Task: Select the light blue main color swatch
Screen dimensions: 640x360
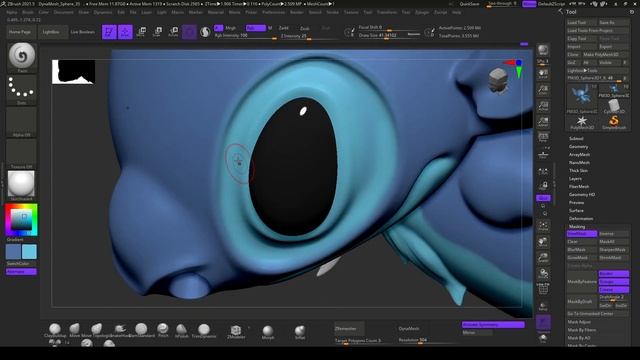Action: pyautogui.click(x=29, y=252)
